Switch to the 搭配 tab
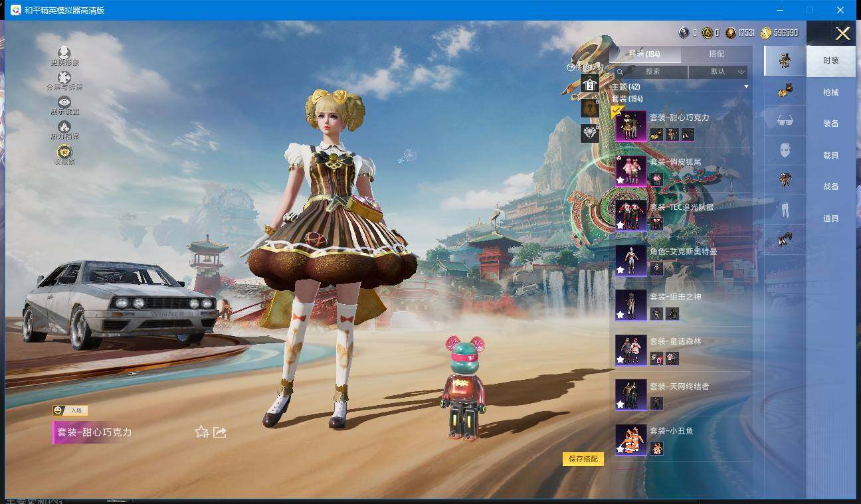 pyautogui.click(x=717, y=54)
